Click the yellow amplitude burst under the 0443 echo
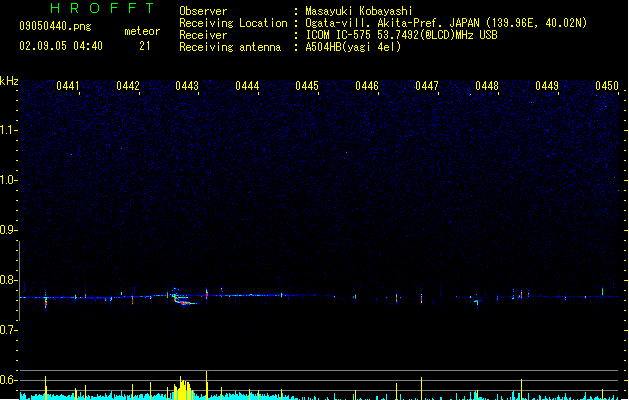Image resolution: width=629 pixels, height=400 pixels. pos(183,388)
